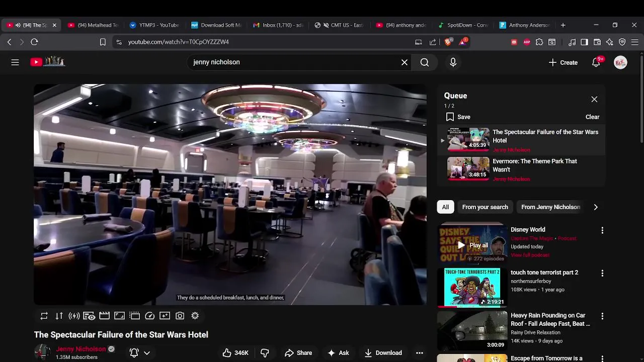Select the All filter chip

[445, 207]
